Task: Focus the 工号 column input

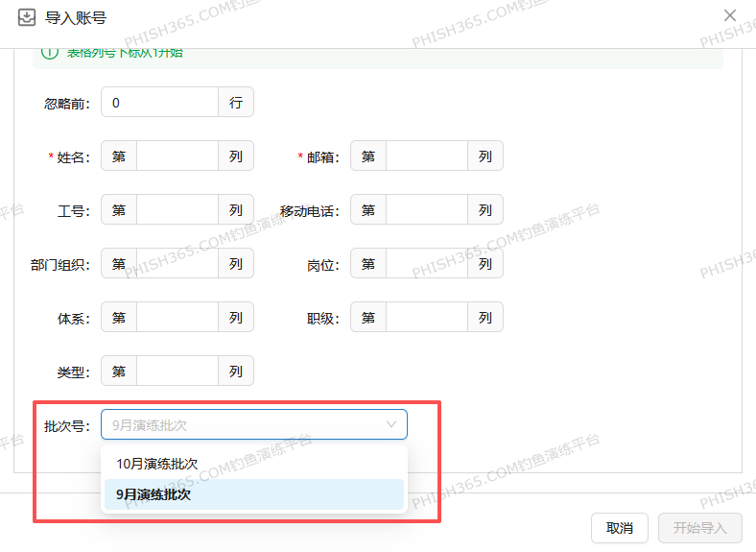Action: [177, 210]
